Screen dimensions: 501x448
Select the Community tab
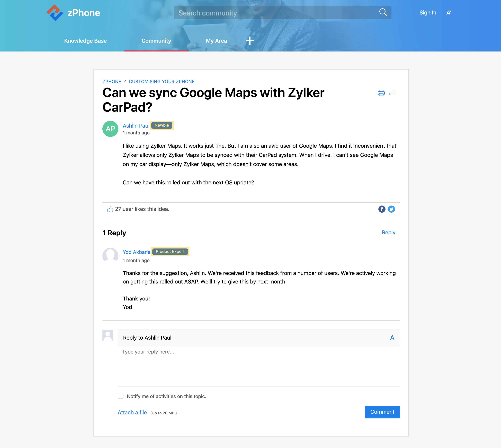pyautogui.click(x=156, y=41)
